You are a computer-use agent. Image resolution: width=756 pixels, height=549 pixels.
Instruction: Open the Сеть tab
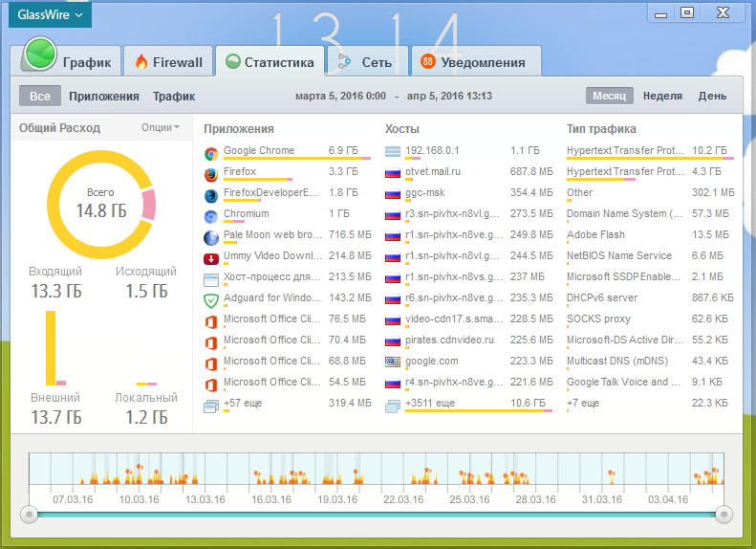tap(367, 61)
